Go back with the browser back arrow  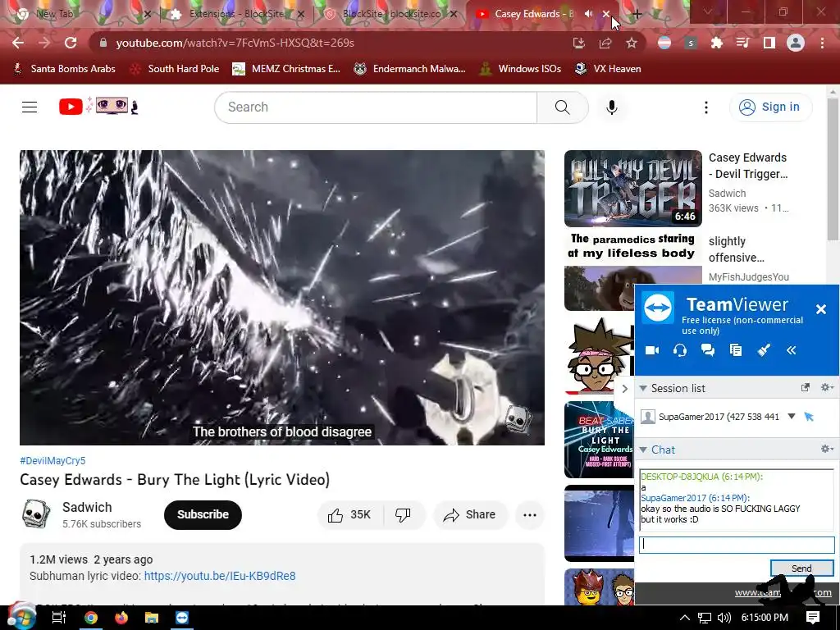pos(18,43)
